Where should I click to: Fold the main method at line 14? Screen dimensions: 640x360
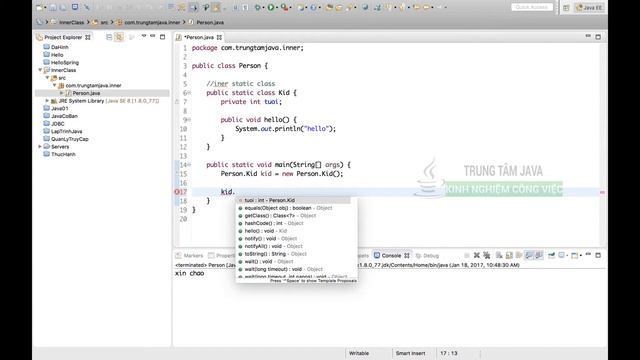pyautogui.click(x=189, y=165)
